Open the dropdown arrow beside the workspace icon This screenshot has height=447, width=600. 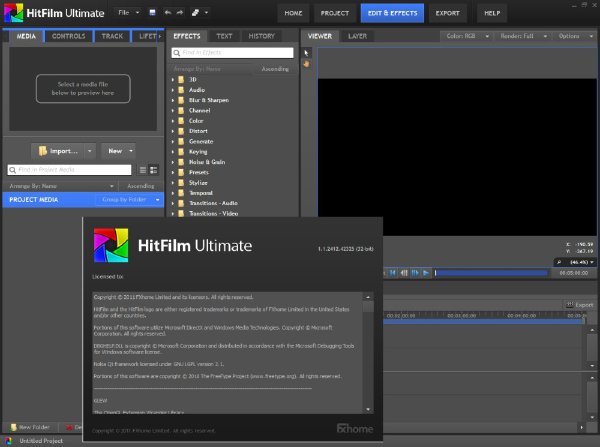coord(206,13)
